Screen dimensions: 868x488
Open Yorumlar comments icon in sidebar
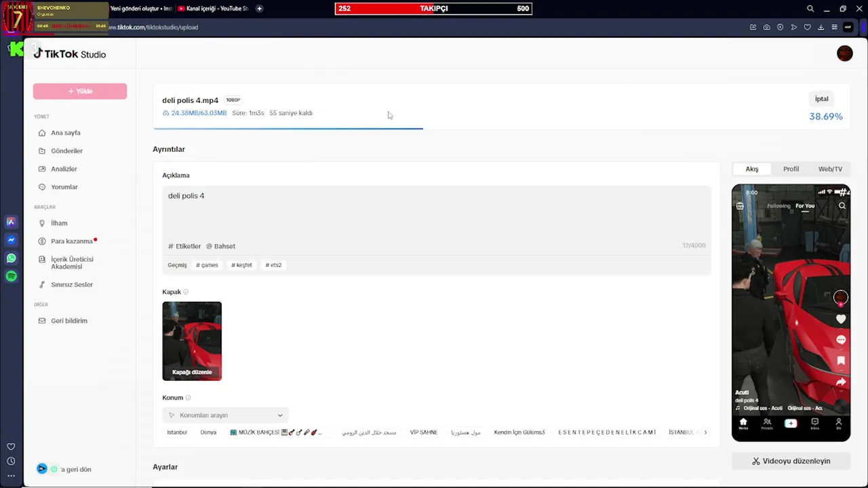coord(42,187)
